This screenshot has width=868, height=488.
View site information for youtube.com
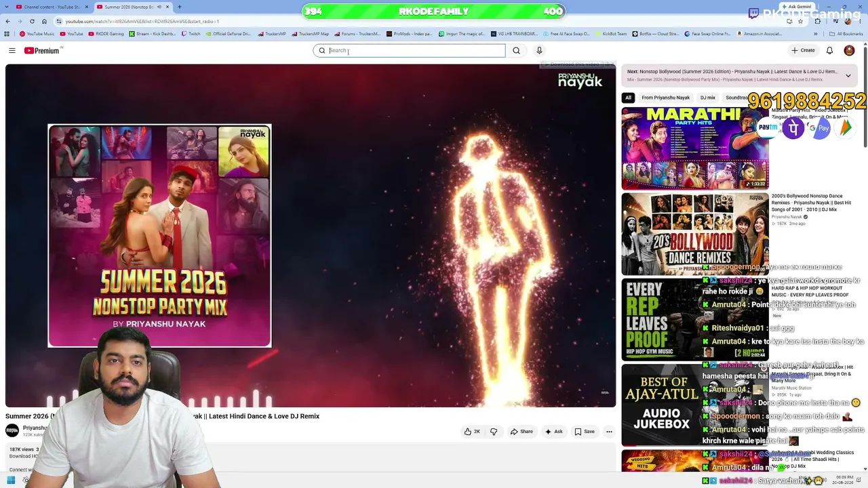(x=59, y=21)
